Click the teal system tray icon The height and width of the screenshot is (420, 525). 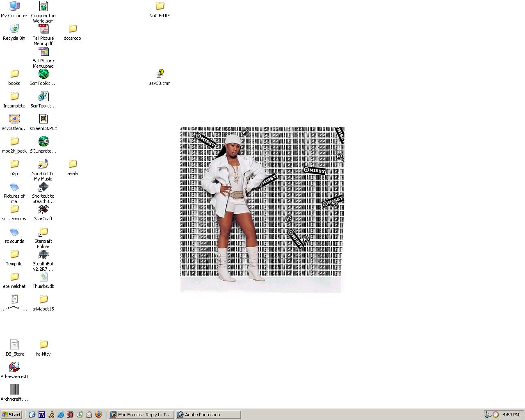(x=488, y=415)
